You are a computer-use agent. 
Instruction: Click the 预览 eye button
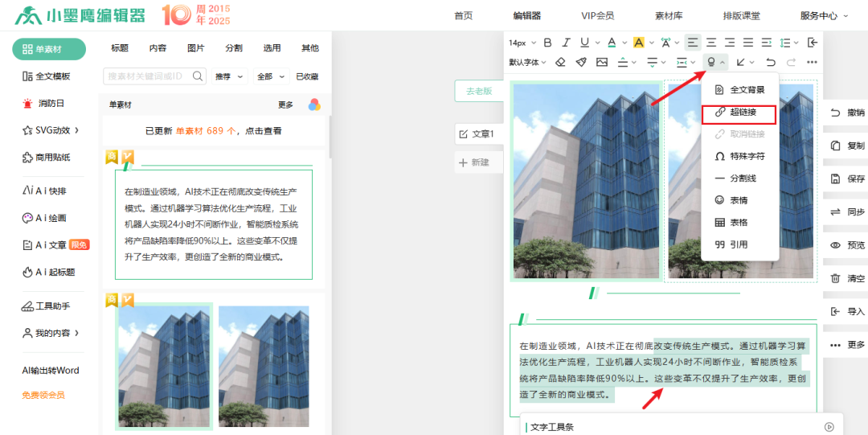click(x=847, y=245)
